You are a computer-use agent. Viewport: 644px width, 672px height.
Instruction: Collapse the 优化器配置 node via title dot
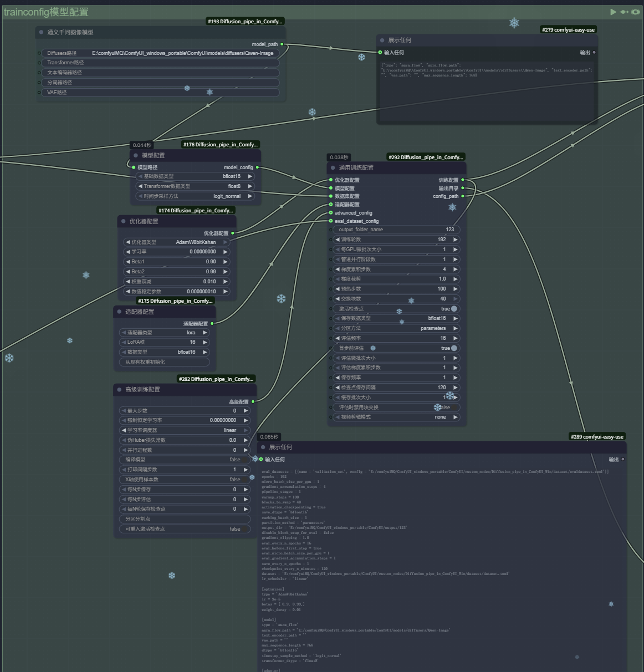pyautogui.click(x=124, y=221)
